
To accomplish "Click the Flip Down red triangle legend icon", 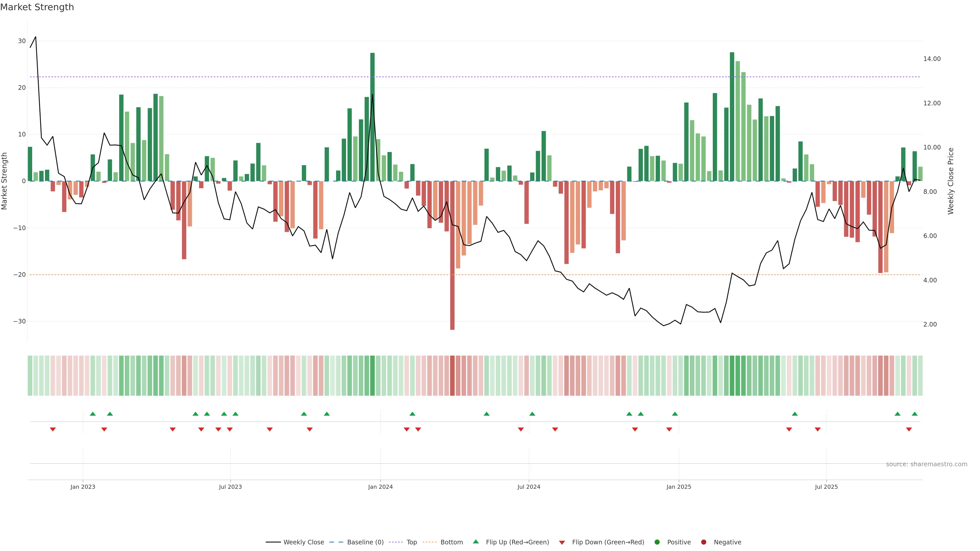I will pos(562,543).
